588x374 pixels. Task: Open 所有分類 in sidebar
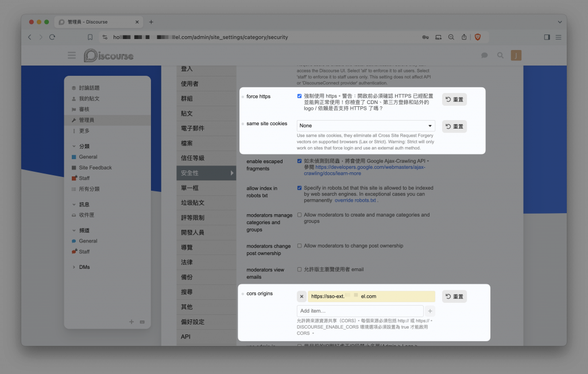[x=89, y=189]
